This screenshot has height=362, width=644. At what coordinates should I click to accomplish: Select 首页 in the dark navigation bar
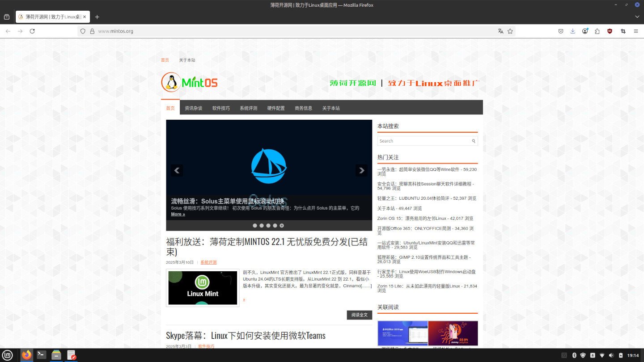pos(170,108)
